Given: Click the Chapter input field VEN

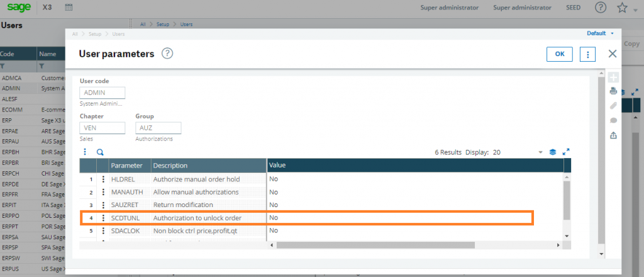Looking at the screenshot, I should point(103,128).
